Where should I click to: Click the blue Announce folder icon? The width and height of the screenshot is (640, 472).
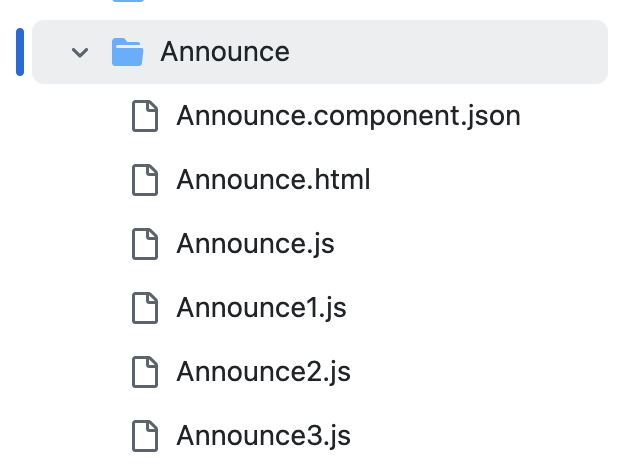(127, 52)
